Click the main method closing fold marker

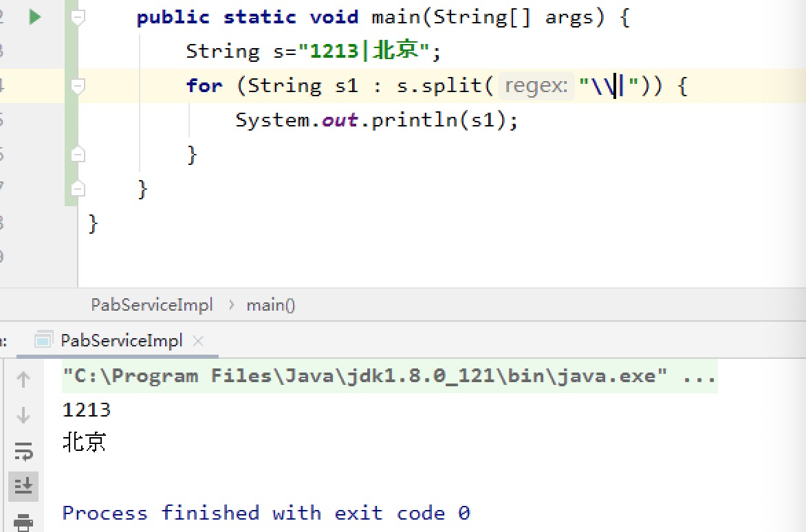point(78,189)
